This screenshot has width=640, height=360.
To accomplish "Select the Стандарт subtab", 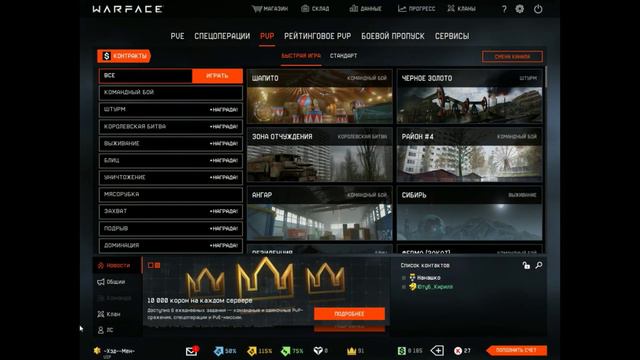I will pyautogui.click(x=343, y=56).
